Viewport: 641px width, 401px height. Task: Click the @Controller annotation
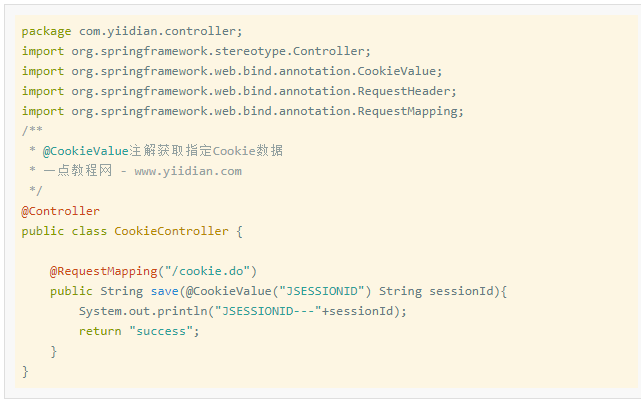pyautogui.click(x=61, y=211)
